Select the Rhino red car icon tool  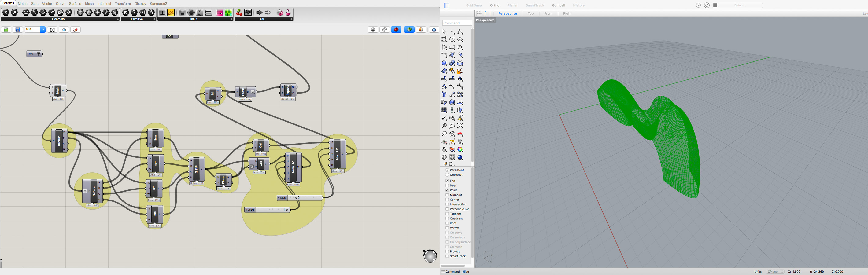pos(460,134)
